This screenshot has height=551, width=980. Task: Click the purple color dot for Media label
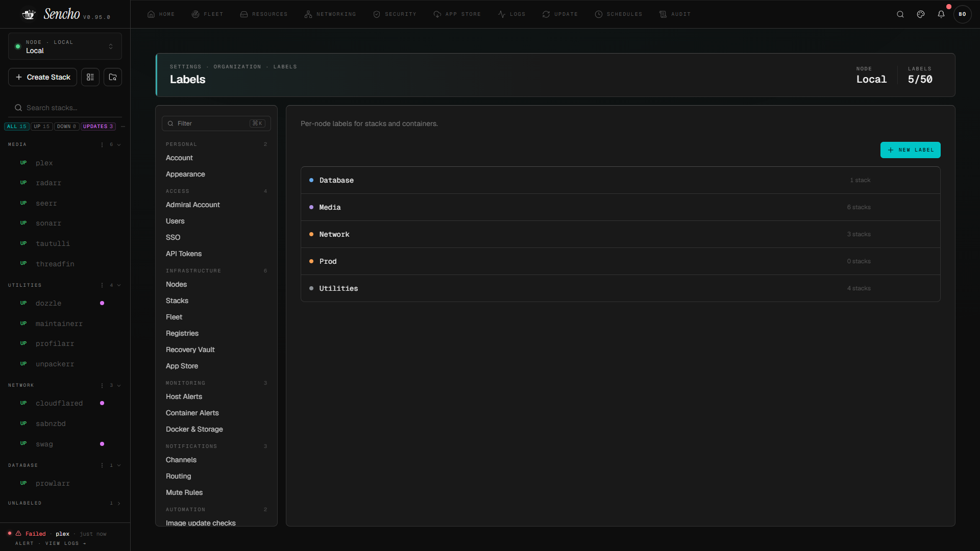coord(311,207)
